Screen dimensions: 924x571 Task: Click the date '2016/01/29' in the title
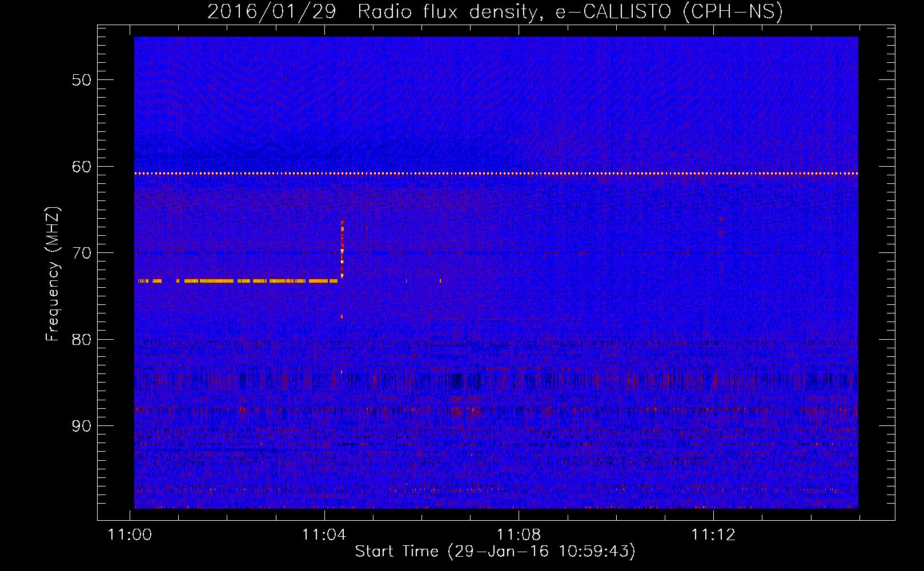click(272, 11)
